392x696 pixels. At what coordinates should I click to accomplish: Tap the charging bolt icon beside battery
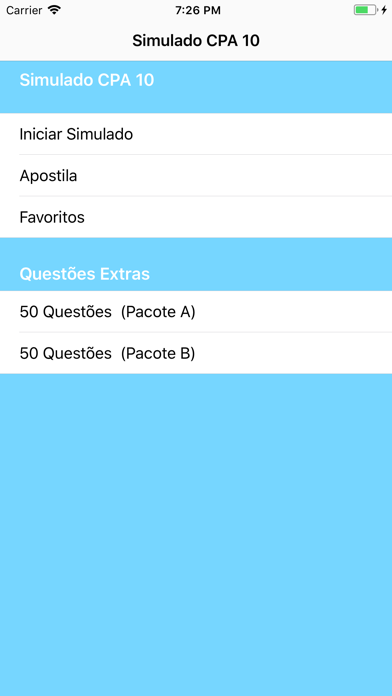pos(384,10)
